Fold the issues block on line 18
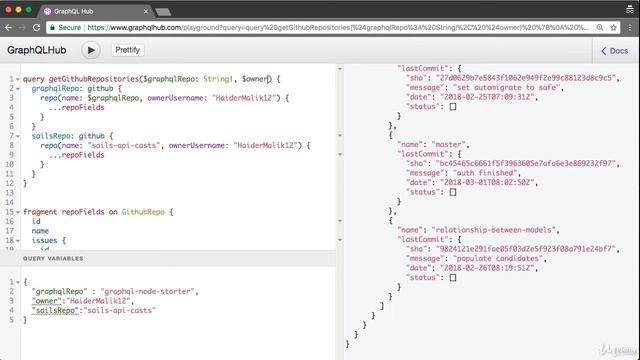Viewport: 640px width, 360px height. point(18,241)
